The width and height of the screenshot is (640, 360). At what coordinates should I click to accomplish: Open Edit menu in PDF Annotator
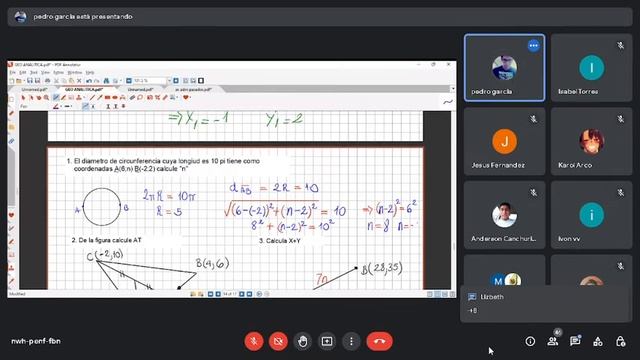tap(23, 72)
